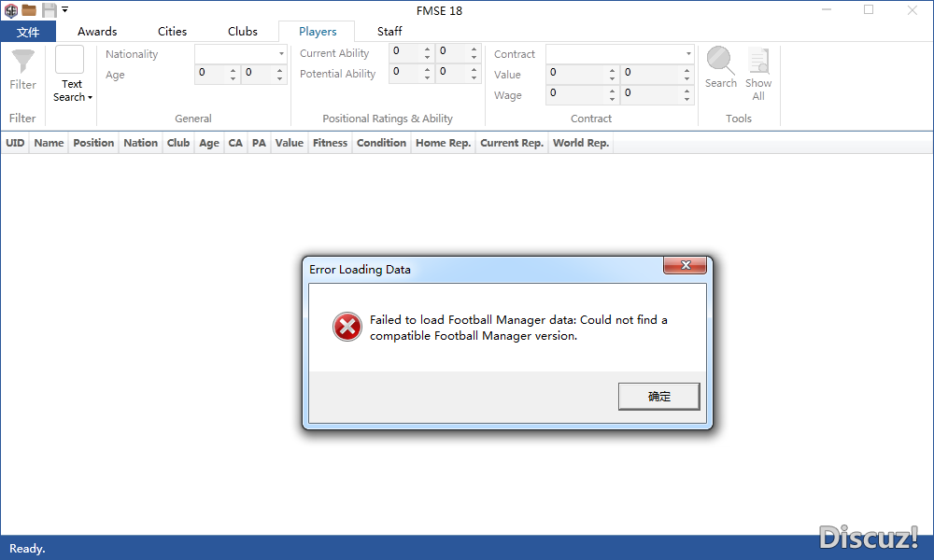Decrease the maximum Age spinner value

(x=279, y=78)
